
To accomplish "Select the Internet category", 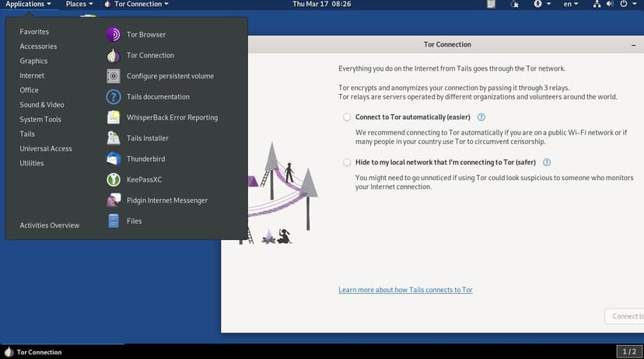I will (32, 75).
